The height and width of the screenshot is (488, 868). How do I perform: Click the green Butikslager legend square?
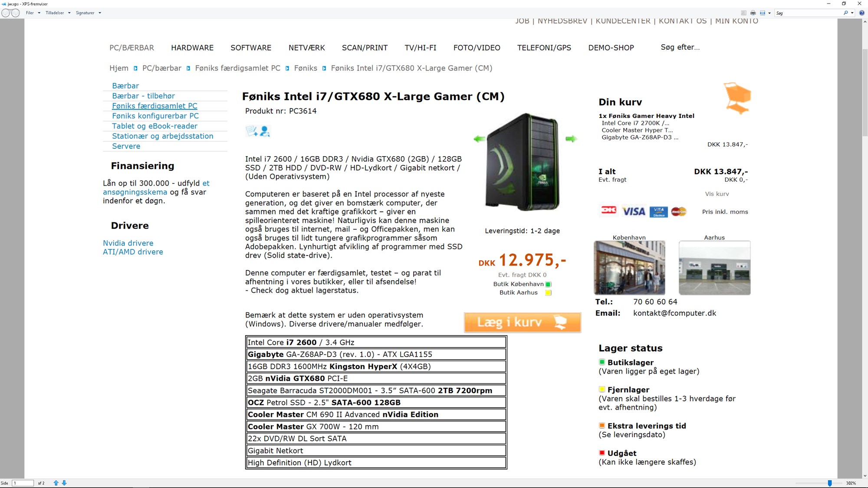[x=602, y=362]
